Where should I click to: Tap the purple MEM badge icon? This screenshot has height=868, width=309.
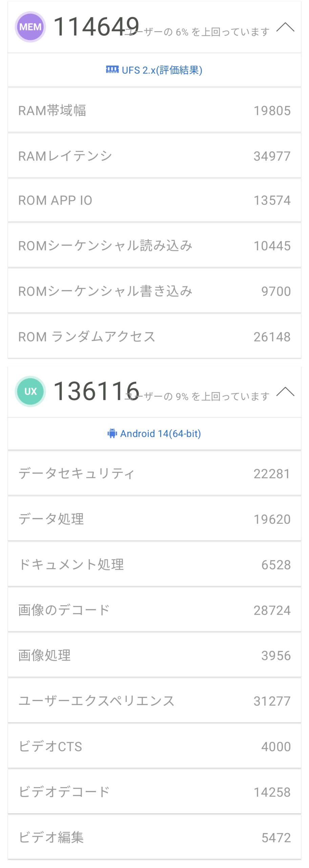point(30,27)
